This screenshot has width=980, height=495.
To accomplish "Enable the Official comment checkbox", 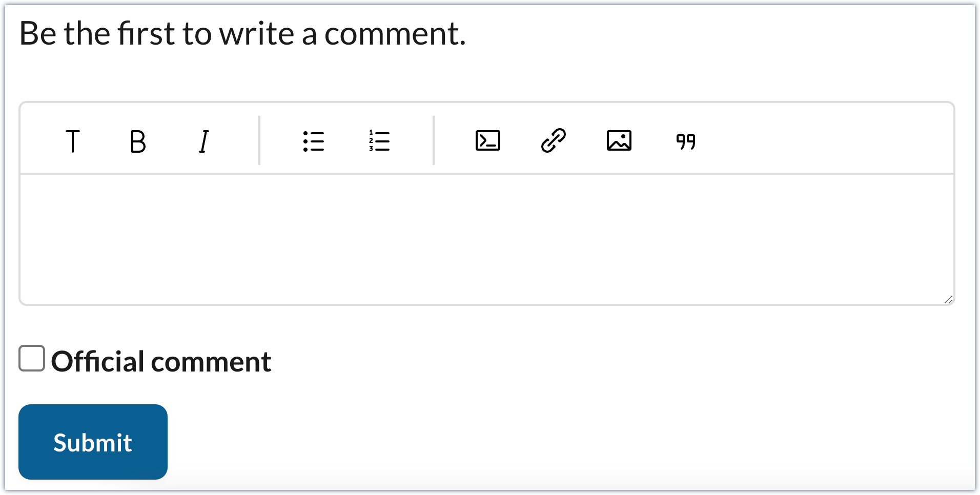I will click(x=32, y=358).
